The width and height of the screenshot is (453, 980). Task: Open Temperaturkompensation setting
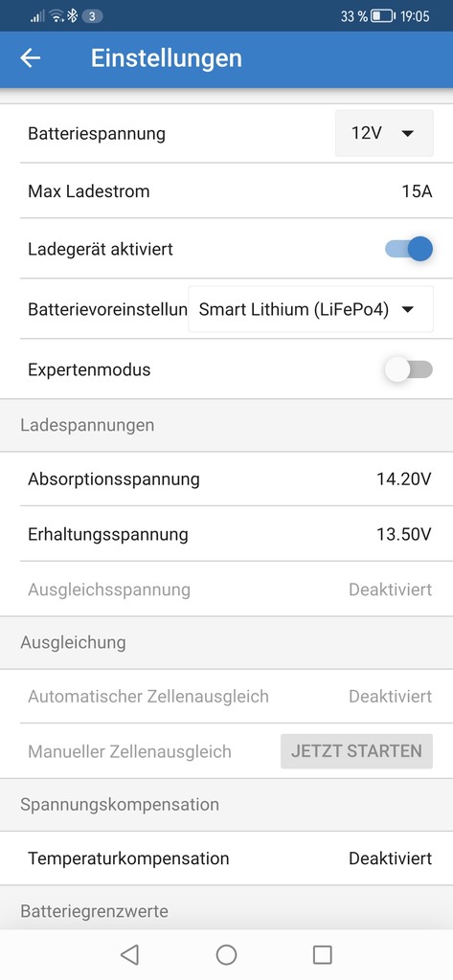(226, 858)
